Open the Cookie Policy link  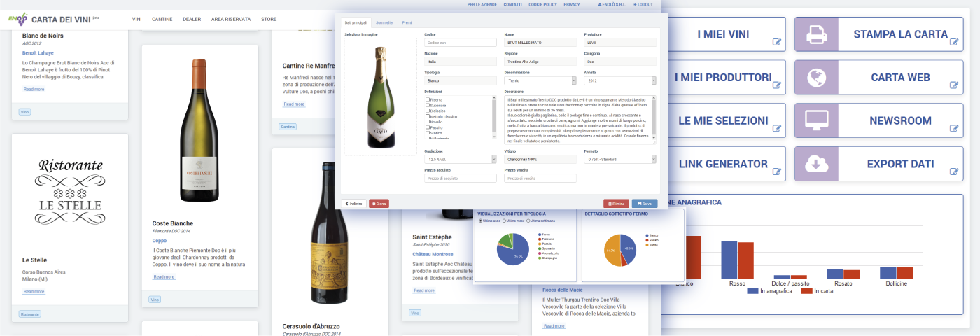[x=542, y=4]
